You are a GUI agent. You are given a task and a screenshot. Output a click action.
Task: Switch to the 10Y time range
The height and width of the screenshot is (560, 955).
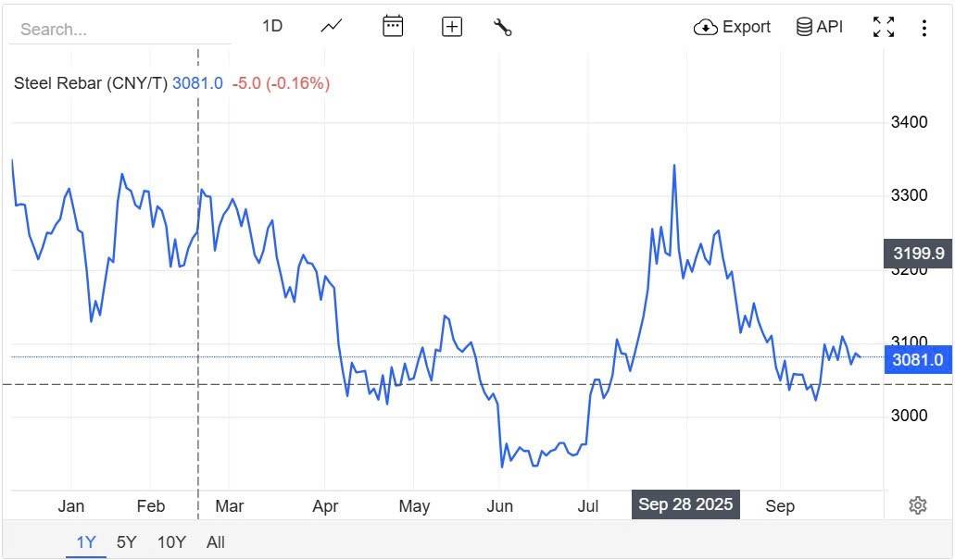(171, 542)
